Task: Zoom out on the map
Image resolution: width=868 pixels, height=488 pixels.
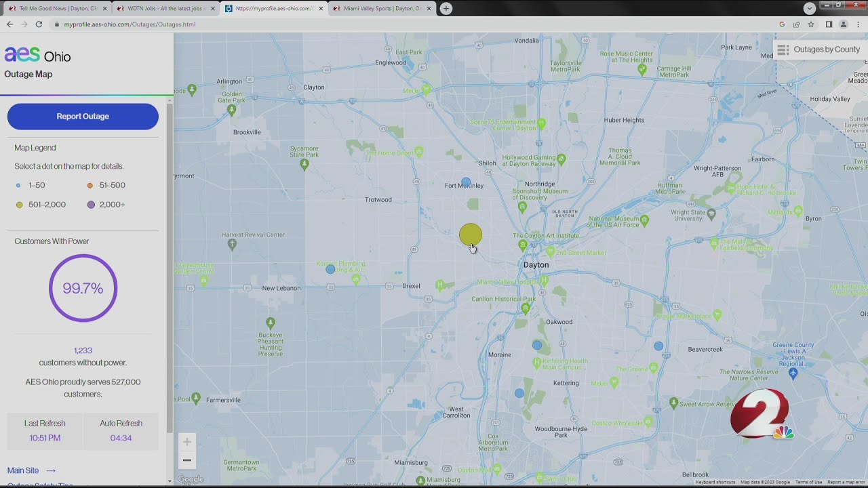Action: [187, 460]
